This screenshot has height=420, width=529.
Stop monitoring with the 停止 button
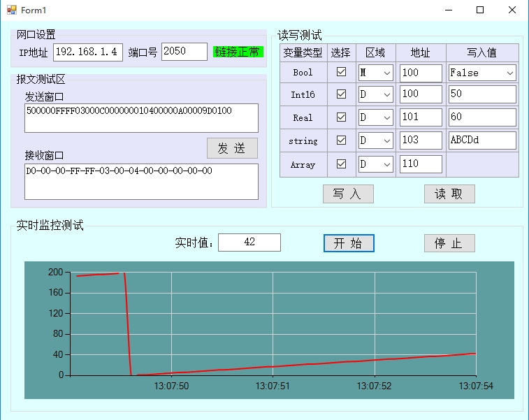pyautogui.click(x=449, y=243)
